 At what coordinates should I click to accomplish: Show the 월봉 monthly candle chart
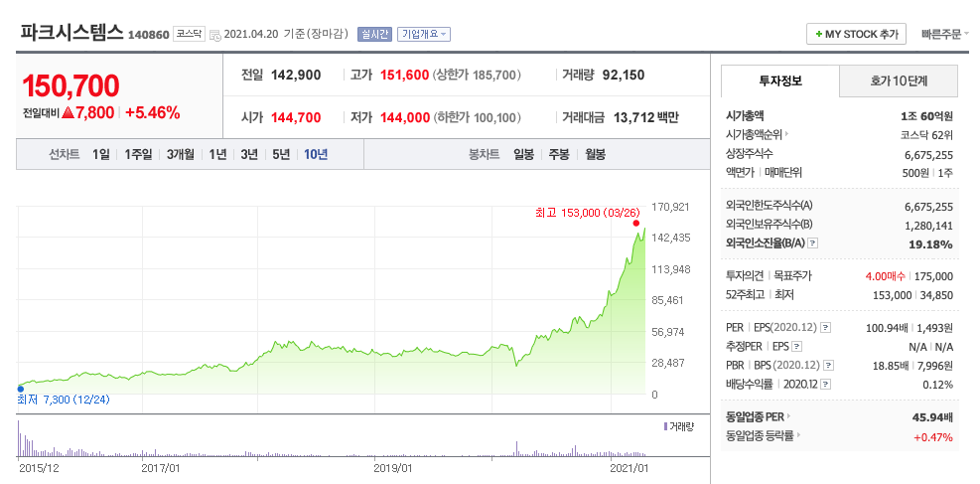tap(595, 154)
